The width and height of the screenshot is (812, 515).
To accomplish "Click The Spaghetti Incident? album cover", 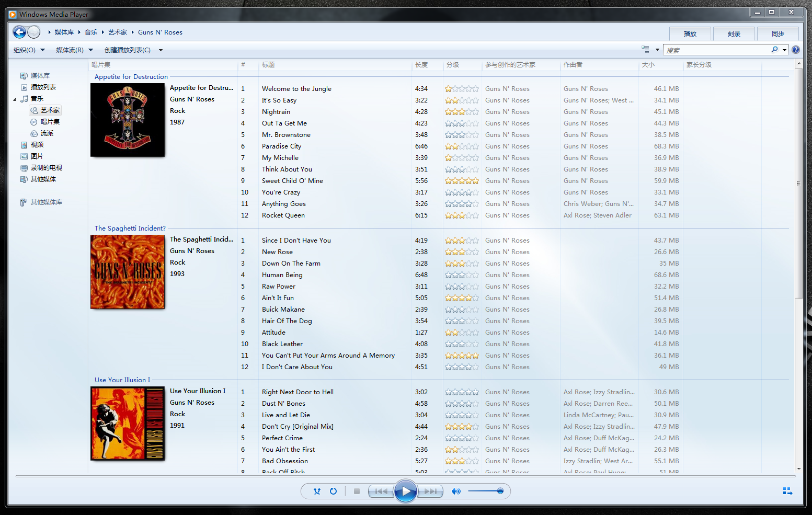I will click(x=128, y=272).
